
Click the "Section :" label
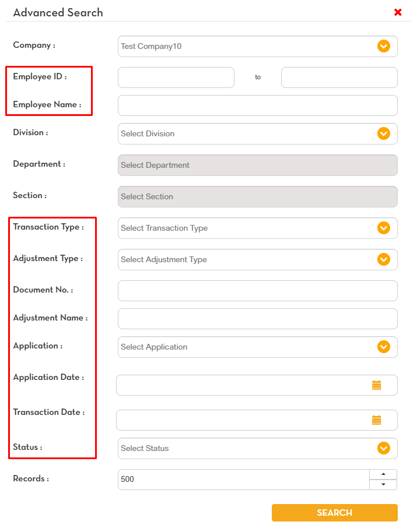(30, 195)
